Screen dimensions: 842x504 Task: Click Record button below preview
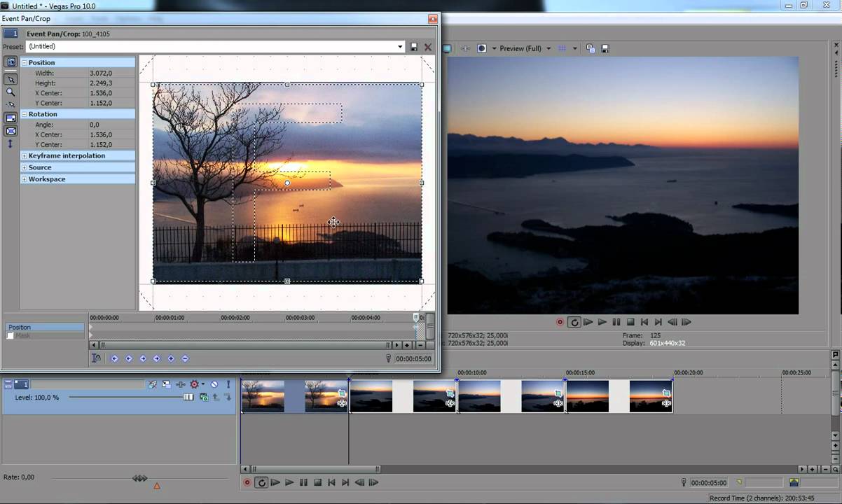point(560,322)
